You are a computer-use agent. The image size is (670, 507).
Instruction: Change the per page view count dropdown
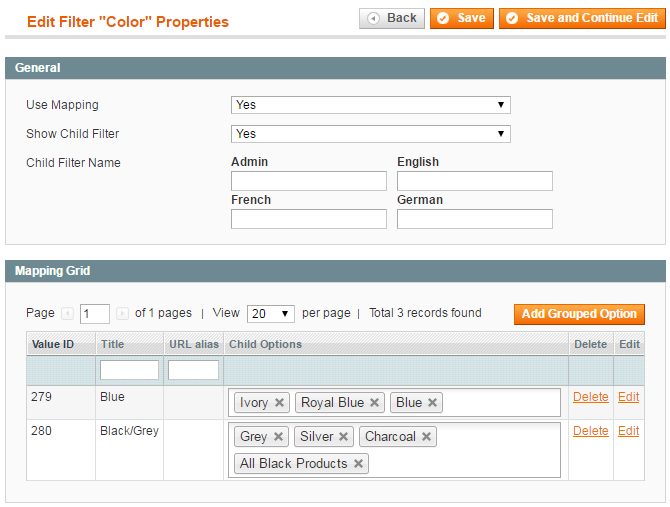coord(270,314)
